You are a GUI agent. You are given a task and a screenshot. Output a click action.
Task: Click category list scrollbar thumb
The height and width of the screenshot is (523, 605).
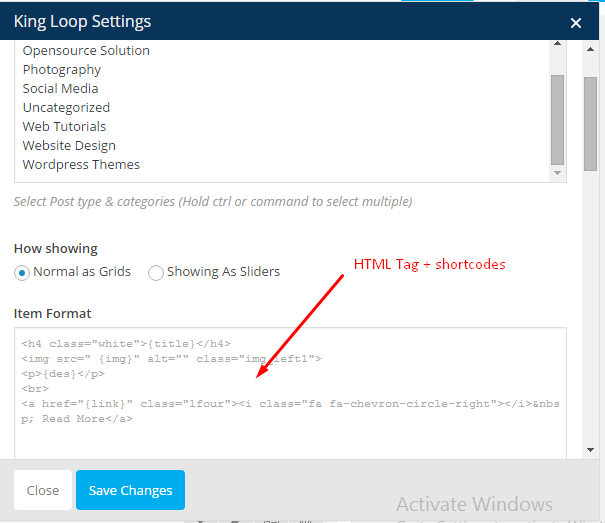click(x=557, y=120)
